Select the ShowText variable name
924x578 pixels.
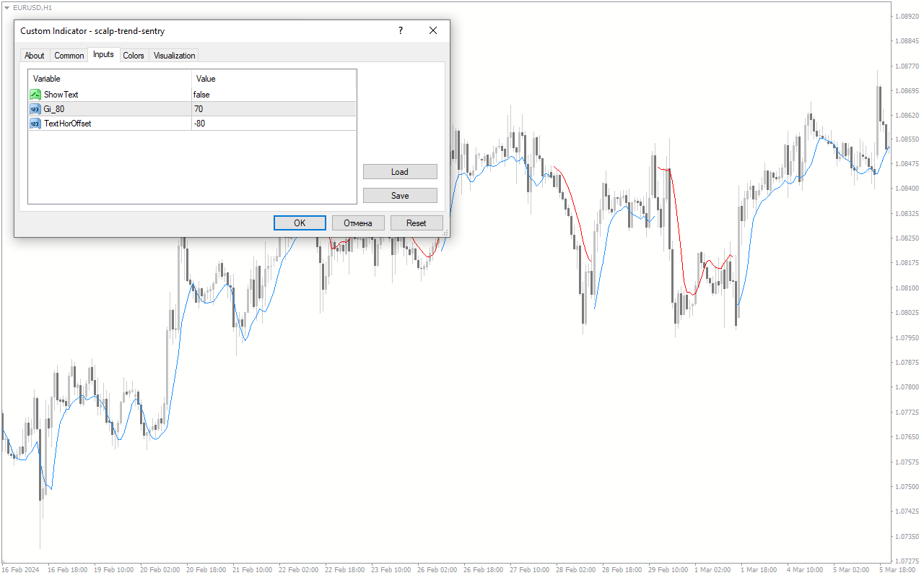coord(61,95)
